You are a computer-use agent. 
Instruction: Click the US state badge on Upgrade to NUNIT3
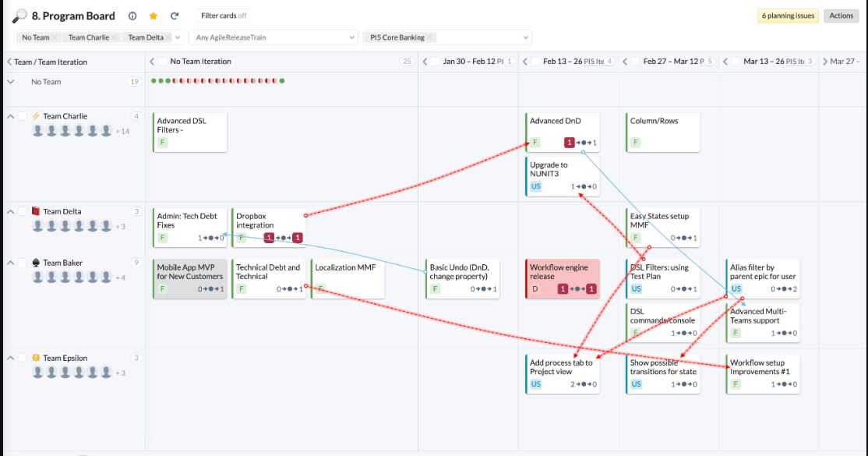[x=538, y=186]
